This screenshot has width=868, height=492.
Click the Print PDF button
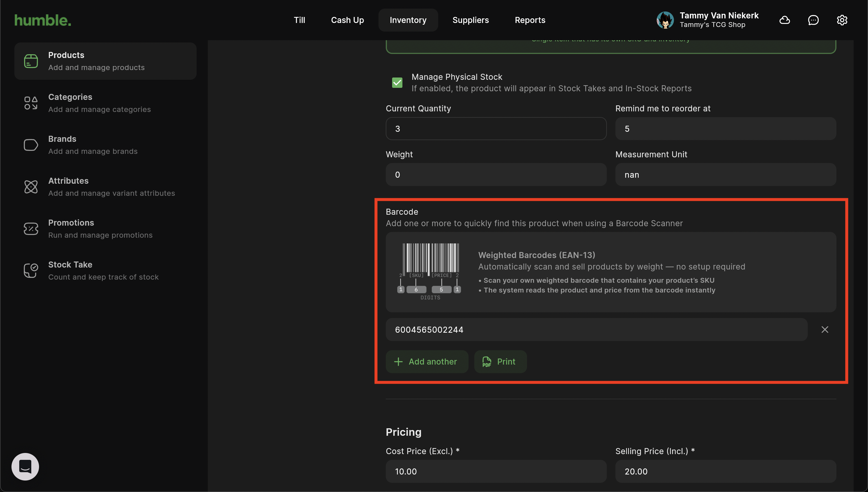coord(500,362)
